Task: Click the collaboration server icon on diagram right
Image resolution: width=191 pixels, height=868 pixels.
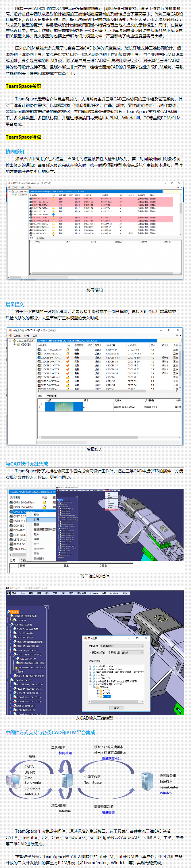Action: [x=147, y=781]
